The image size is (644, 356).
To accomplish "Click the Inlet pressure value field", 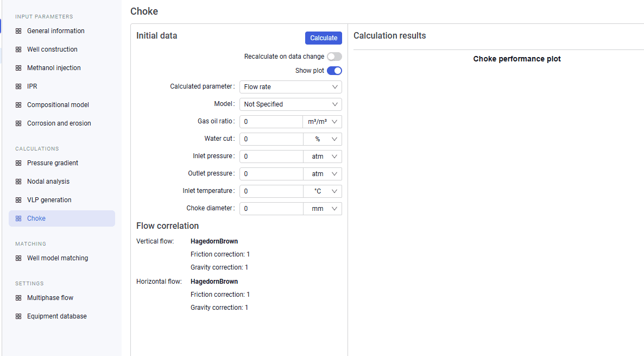I will pyautogui.click(x=272, y=157).
